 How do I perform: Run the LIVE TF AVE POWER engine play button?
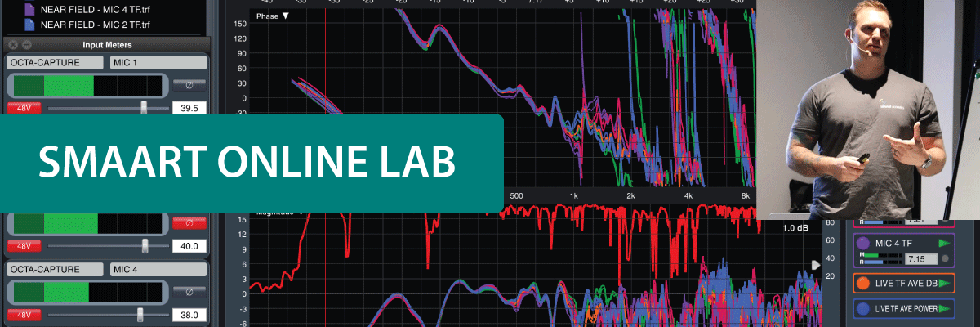tap(945, 308)
